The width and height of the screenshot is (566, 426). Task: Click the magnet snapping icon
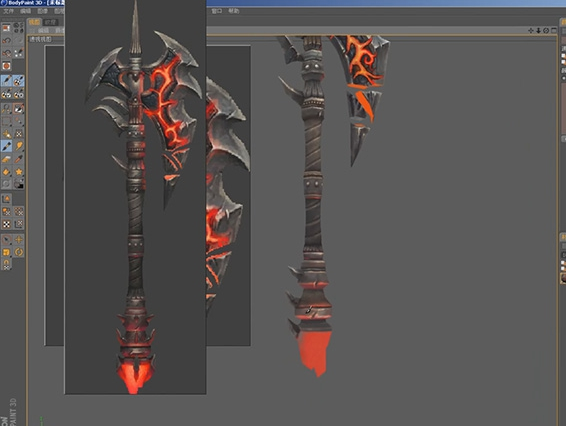point(6,264)
